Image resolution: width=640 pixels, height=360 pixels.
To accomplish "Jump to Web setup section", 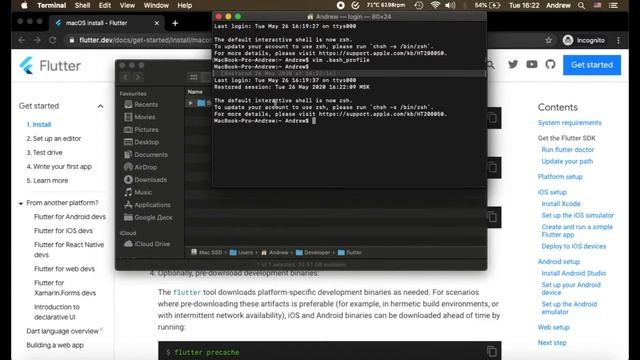I will [x=553, y=327].
